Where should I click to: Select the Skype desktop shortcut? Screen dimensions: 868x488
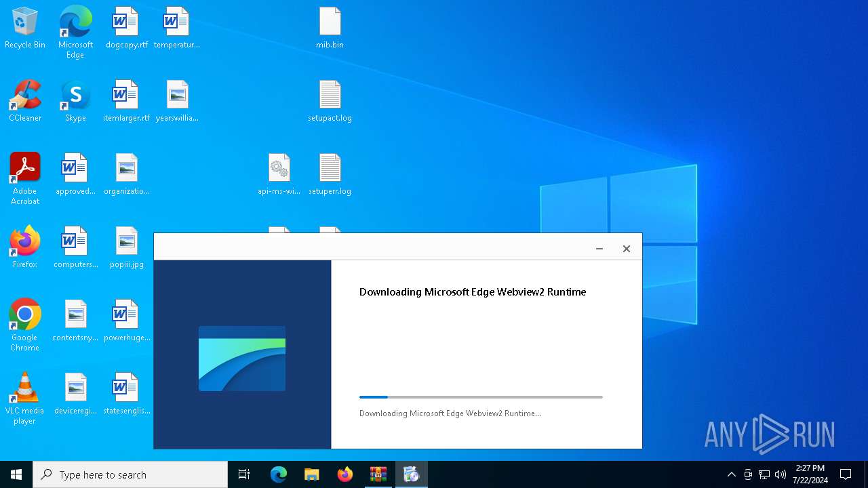coord(75,102)
